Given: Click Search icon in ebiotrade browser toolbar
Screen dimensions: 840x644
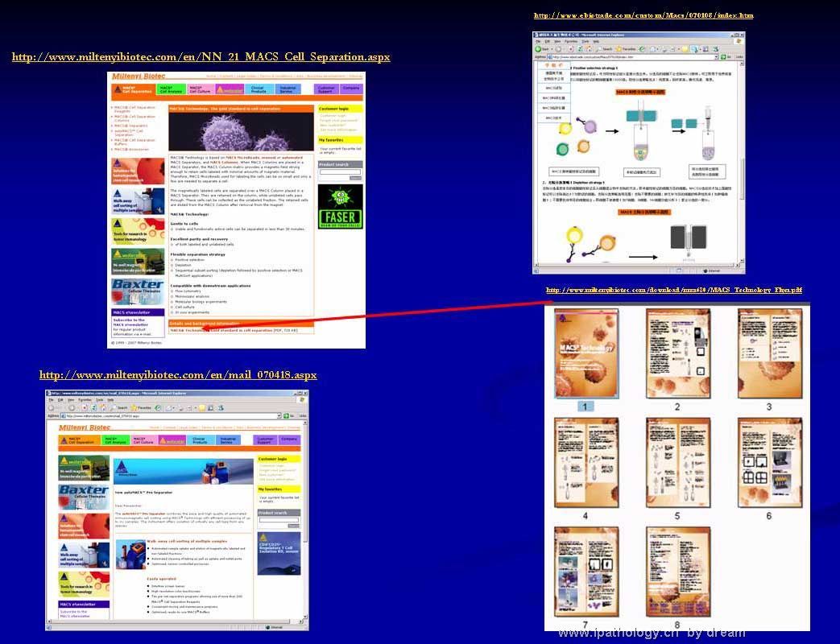Looking at the screenshot, I should click(x=599, y=49).
